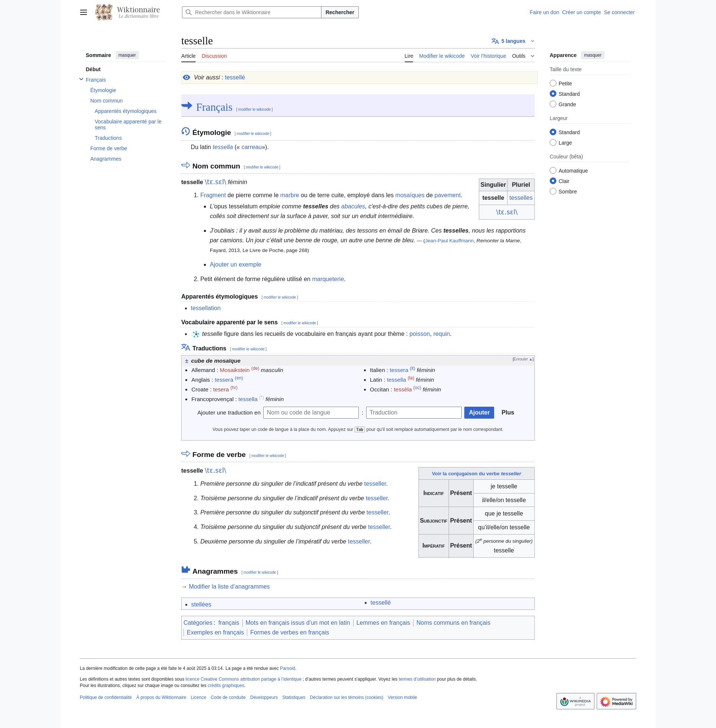Collapse translations with Enrouler toggle
Screen dimensions: 716x728
(x=522, y=359)
